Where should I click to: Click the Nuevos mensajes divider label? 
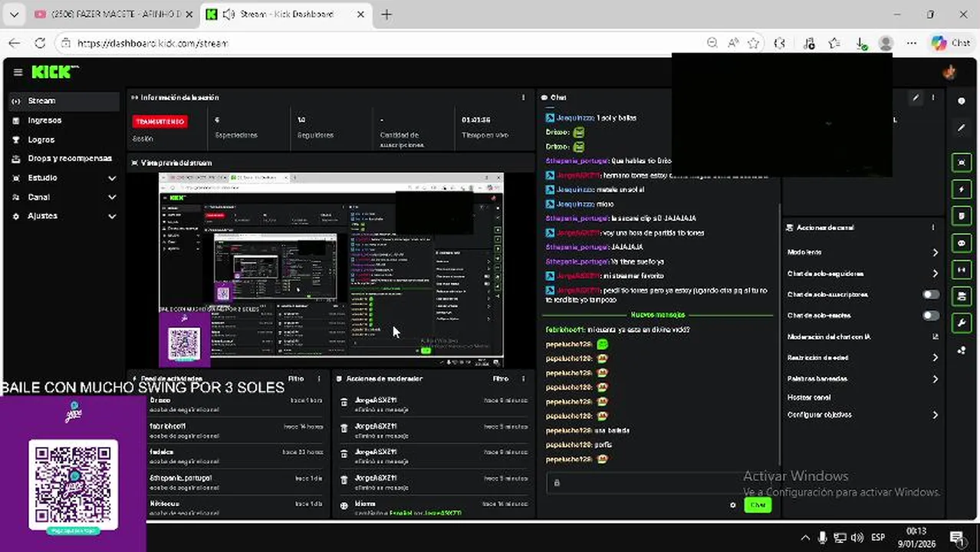[x=658, y=315]
